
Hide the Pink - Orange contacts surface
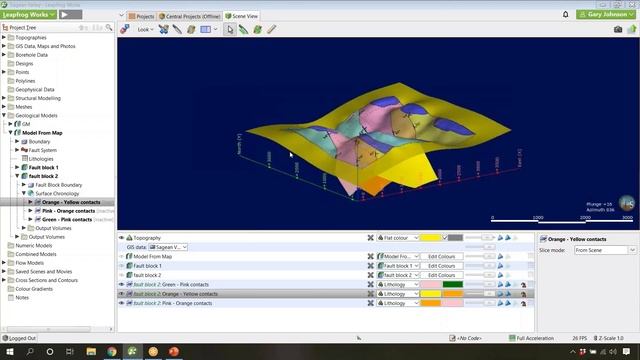(121, 303)
